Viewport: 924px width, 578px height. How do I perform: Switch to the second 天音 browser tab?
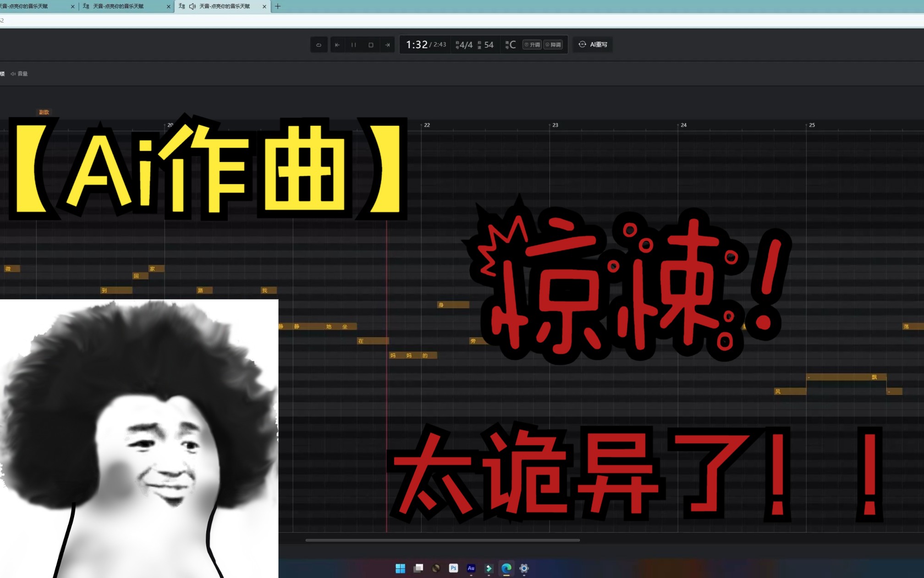click(118, 6)
